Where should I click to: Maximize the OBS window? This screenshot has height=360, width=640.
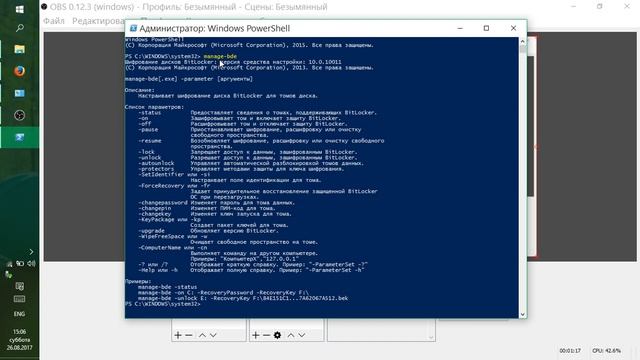click(600, 7)
